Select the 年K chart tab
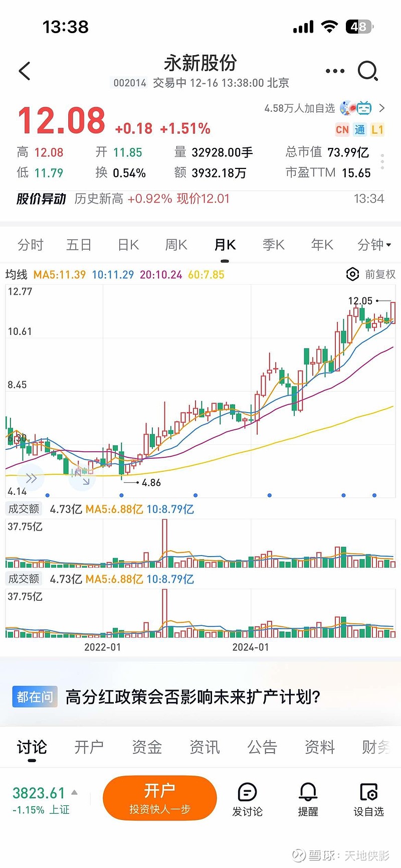The width and height of the screenshot is (401, 868). (322, 245)
